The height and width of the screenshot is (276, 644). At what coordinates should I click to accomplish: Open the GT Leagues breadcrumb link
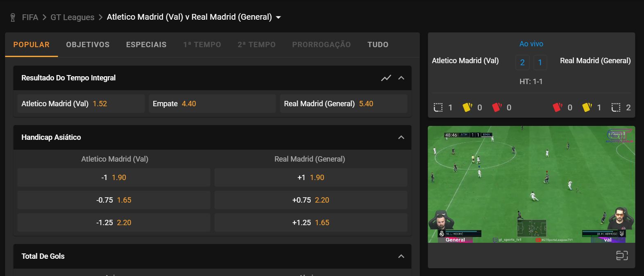(72, 17)
